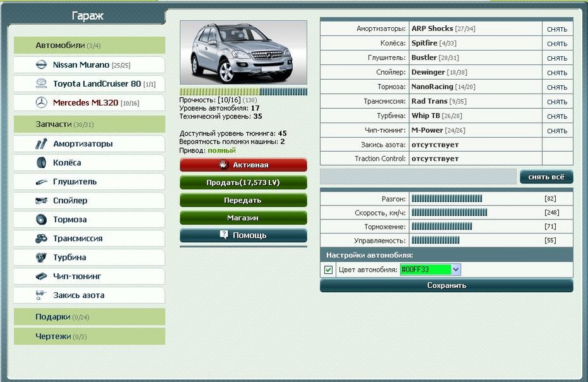588x382 pixels.
Task: Select Nissan Murano from the car list
Action: pyautogui.click(x=89, y=65)
